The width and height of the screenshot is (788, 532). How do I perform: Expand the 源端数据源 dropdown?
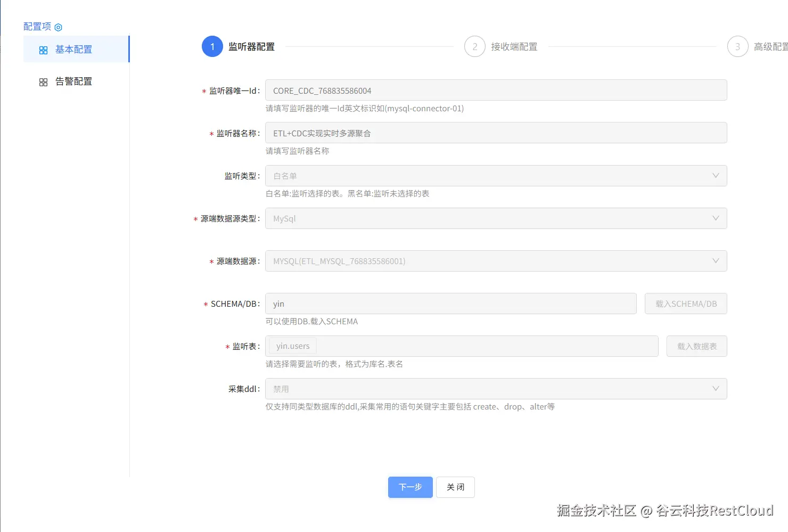[x=716, y=261]
